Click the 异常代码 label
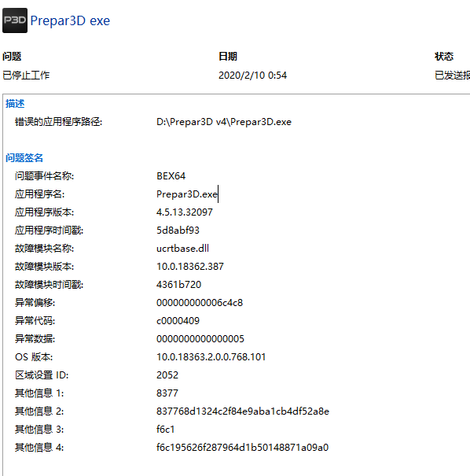Viewport: 470px width, 476px height. point(35,321)
